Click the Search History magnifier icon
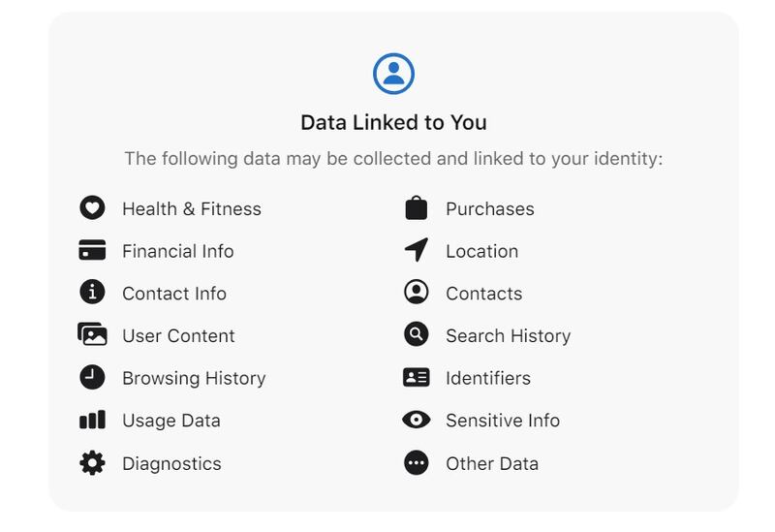This screenshot has width=775, height=532. point(416,335)
